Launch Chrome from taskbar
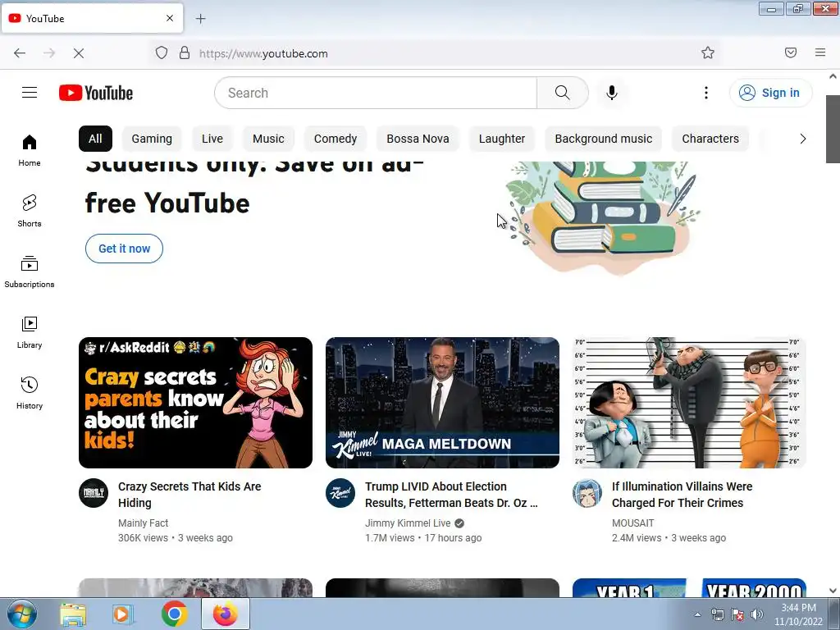 [174, 614]
